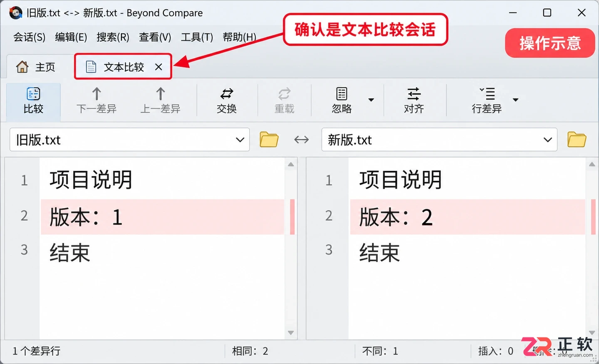The width and height of the screenshot is (599, 364).
Task: Click the right pane scroll up arrow
Action: coord(592,165)
